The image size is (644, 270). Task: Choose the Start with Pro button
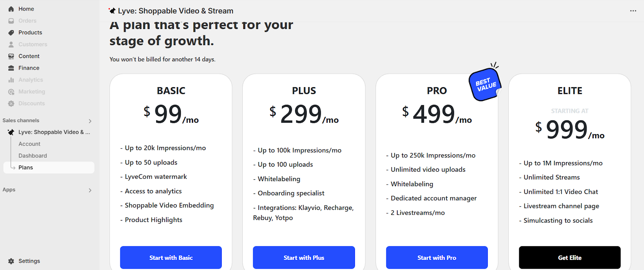[x=437, y=258]
